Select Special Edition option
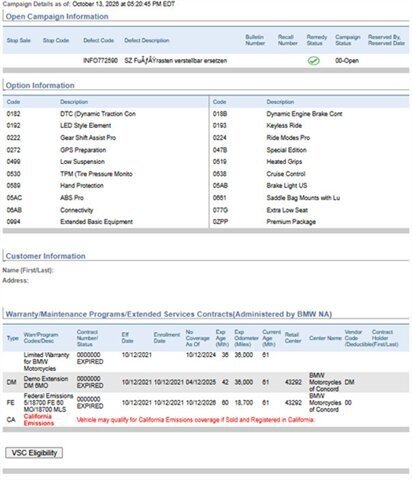This screenshot has height=480, width=412. coord(286,150)
